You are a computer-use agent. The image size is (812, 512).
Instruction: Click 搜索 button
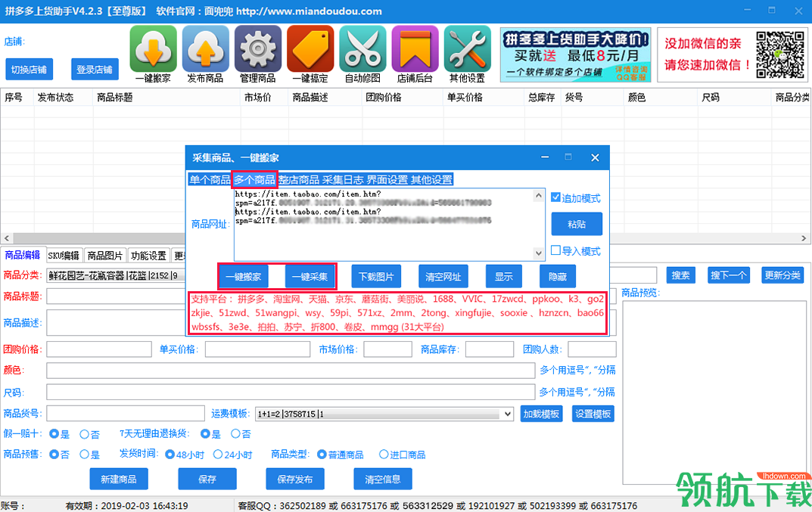(x=680, y=275)
